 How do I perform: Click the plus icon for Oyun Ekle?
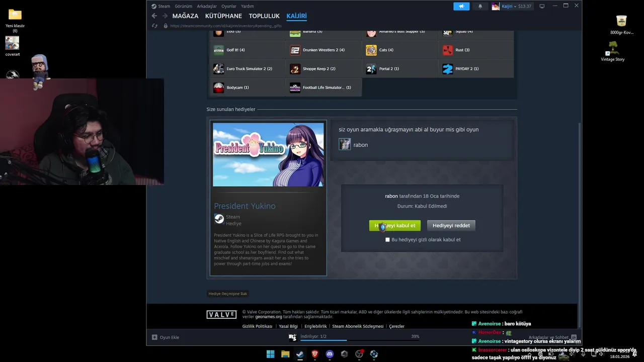click(154, 337)
